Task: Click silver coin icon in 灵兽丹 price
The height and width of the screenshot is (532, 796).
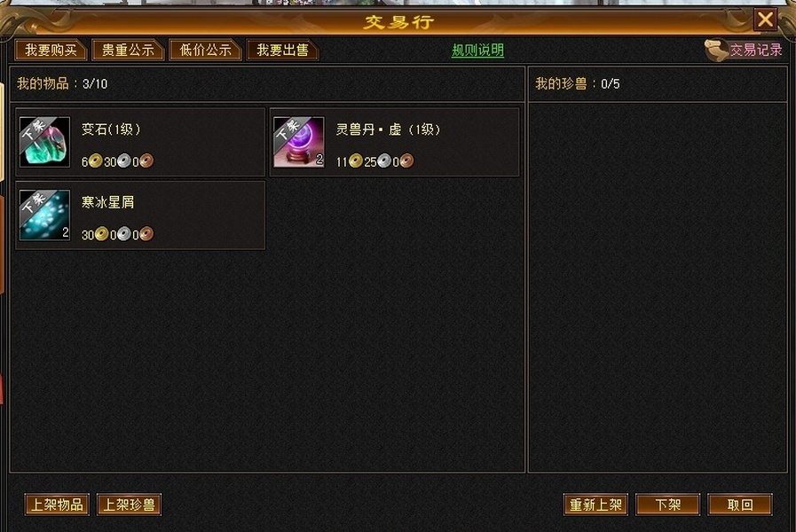Action: 384,161
